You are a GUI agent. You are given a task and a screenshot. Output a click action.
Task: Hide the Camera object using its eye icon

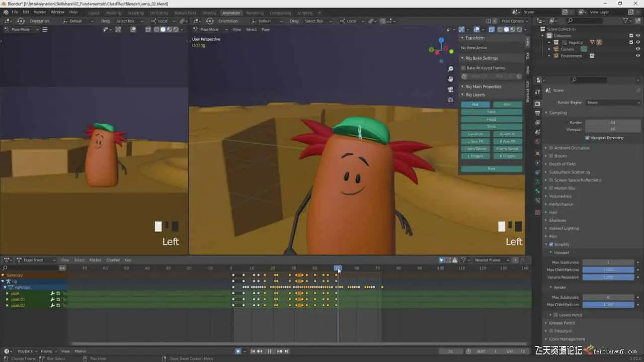[x=638, y=49]
